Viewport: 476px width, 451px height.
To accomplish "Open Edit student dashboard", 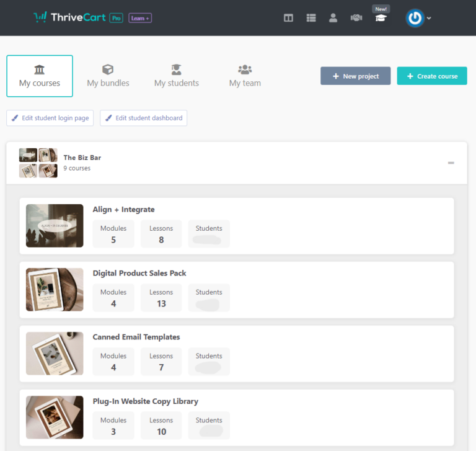I will pyautogui.click(x=143, y=118).
